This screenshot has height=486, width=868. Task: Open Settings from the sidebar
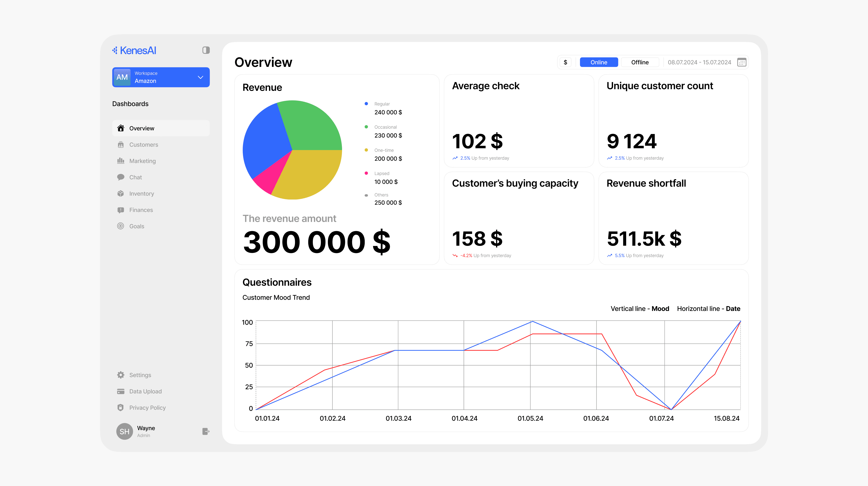tap(161, 375)
